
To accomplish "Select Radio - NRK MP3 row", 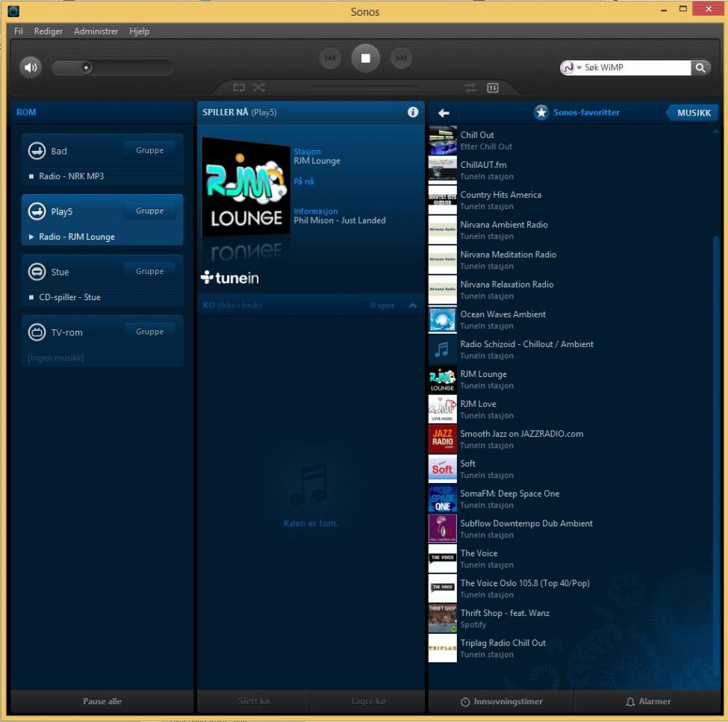I will (102, 176).
